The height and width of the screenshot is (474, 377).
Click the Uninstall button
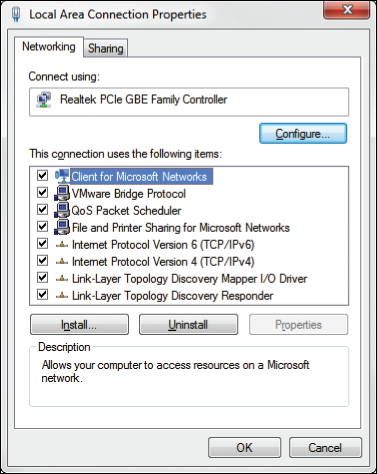[188, 325]
